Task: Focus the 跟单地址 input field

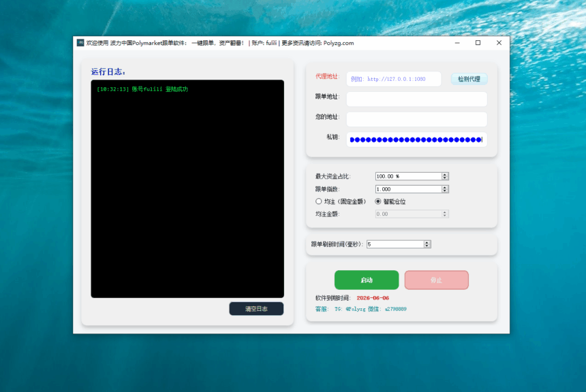Action: 416,99
